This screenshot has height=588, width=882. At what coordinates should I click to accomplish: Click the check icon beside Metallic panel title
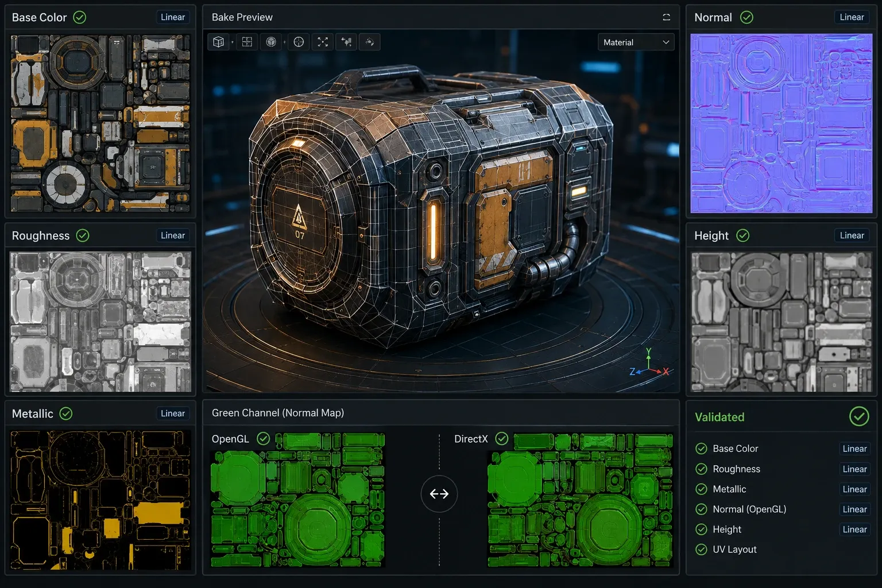click(66, 413)
